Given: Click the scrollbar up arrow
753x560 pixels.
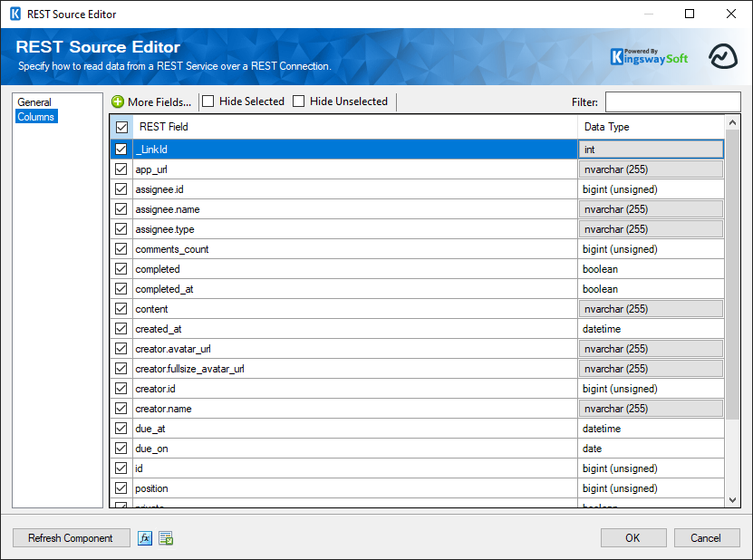Looking at the screenshot, I should (732, 122).
